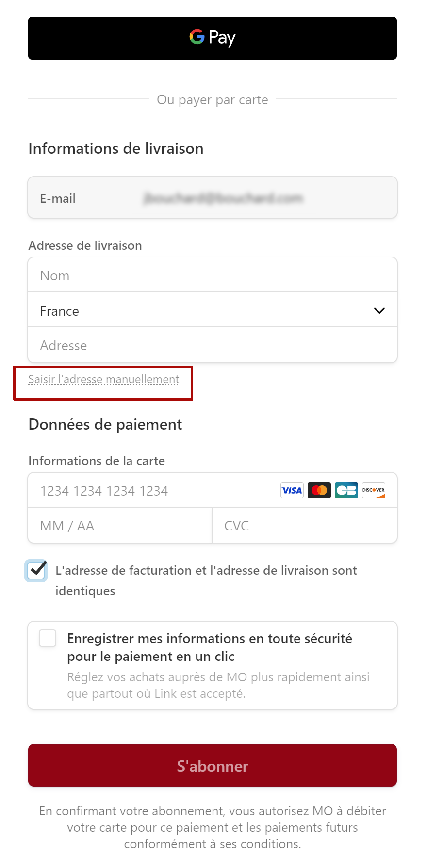
Task: Click the Mastercard logo icon
Action: coord(319,490)
